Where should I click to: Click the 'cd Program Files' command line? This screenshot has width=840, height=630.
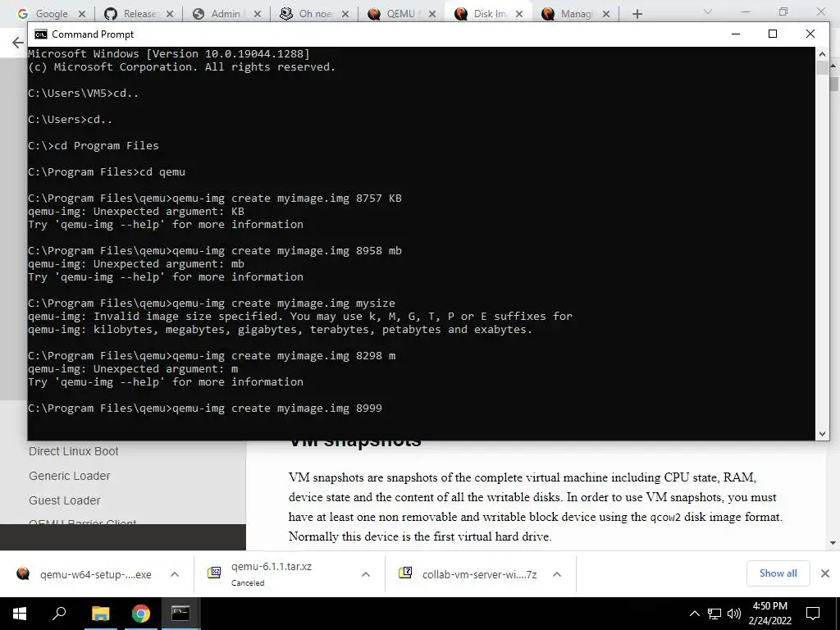(x=94, y=146)
